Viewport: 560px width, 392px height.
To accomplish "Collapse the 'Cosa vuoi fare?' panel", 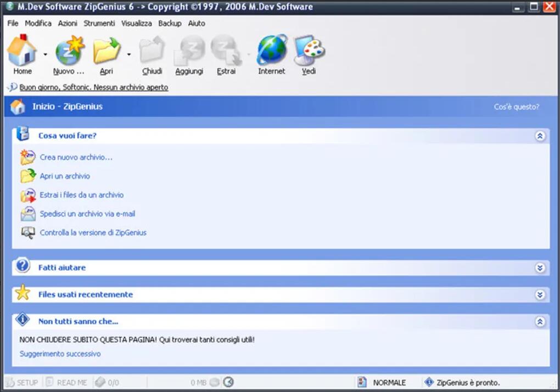I will [540, 136].
